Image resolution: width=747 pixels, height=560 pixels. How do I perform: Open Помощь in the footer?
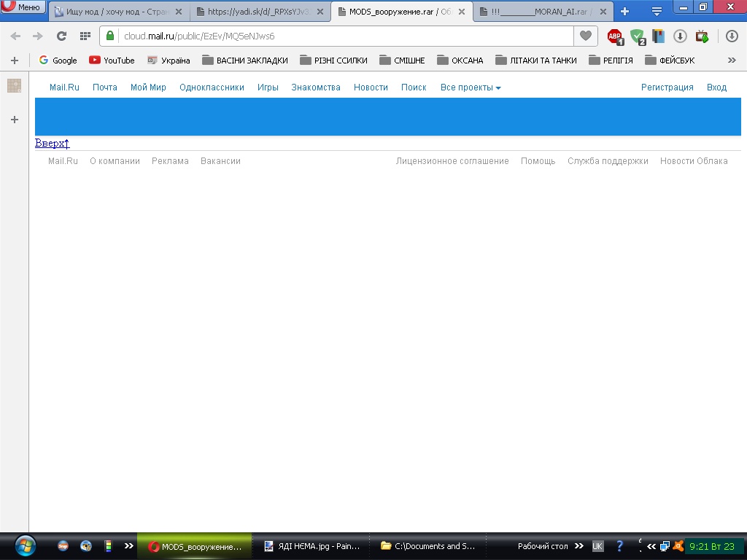tap(538, 161)
